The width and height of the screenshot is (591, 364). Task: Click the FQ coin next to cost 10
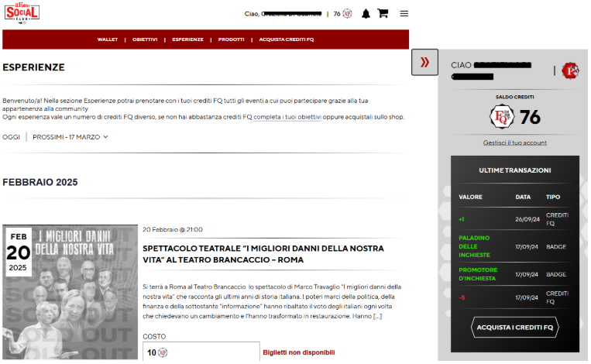click(x=163, y=352)
